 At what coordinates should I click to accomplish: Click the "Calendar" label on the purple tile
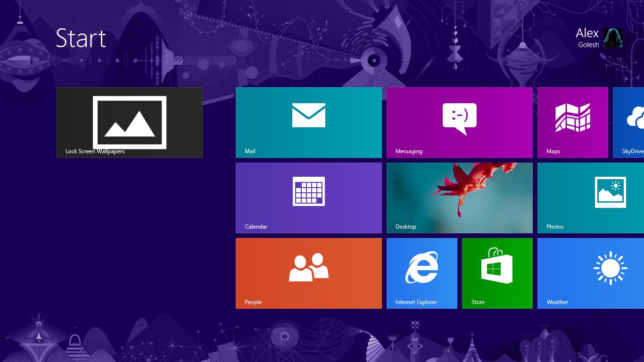256,227
